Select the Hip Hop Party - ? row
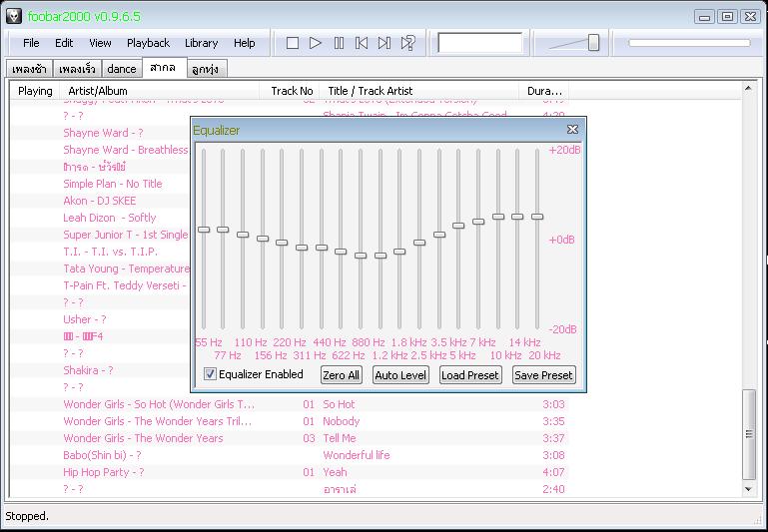Viewport: 768px width, 532px height. (x=290, y=472)
